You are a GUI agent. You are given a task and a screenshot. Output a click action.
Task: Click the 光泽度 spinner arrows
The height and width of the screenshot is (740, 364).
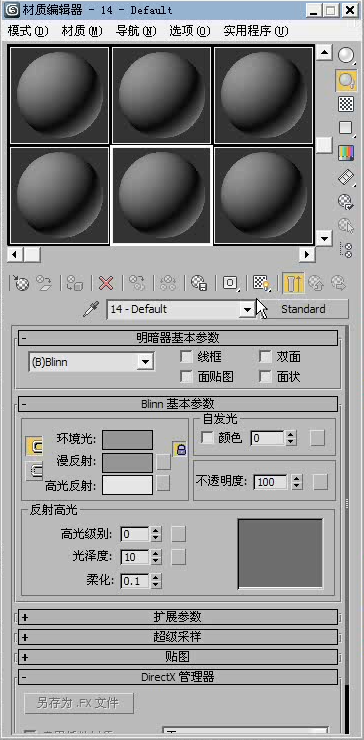coord(156,557)
